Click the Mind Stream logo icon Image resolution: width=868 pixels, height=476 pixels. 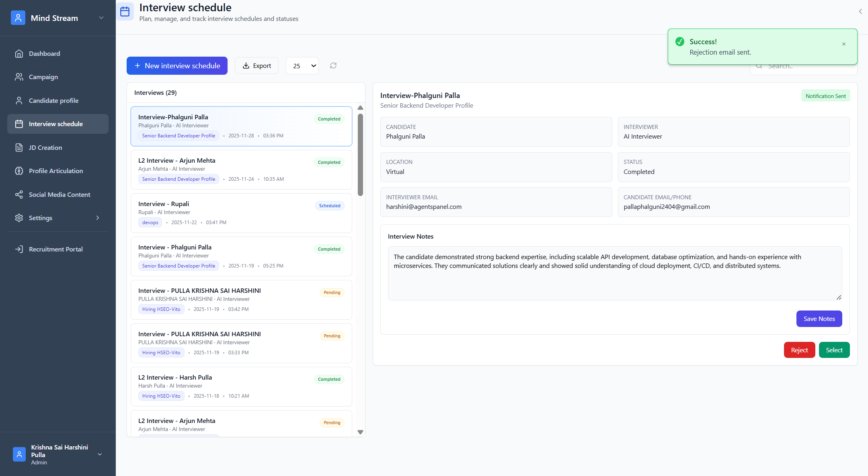coord(18,18)
